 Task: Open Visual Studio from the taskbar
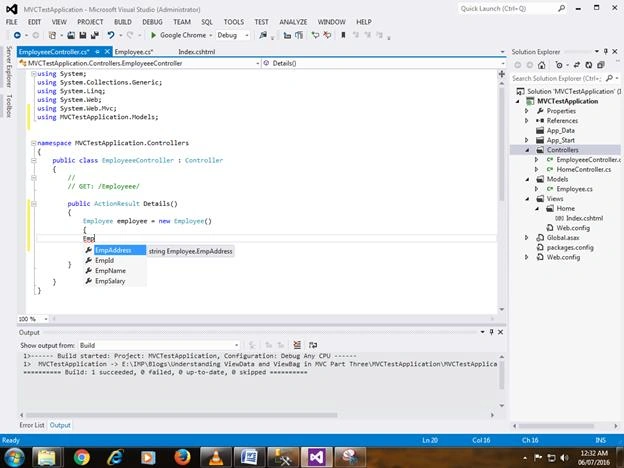(x=316, y=457)
